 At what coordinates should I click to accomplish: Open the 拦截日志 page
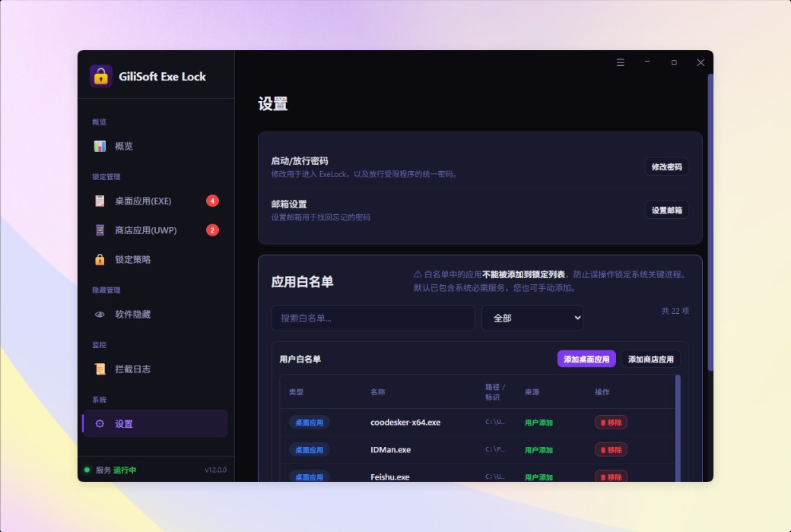click(x=155, y=369)
